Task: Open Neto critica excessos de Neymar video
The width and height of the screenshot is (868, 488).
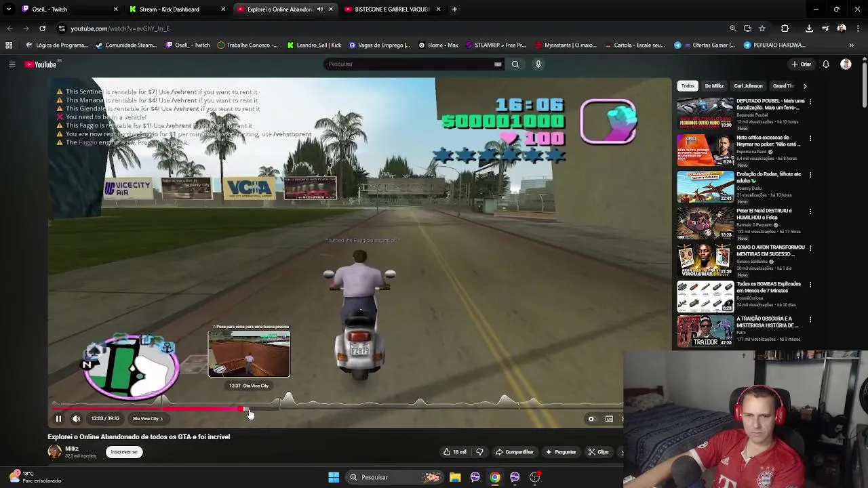Action: pos(705,150)
